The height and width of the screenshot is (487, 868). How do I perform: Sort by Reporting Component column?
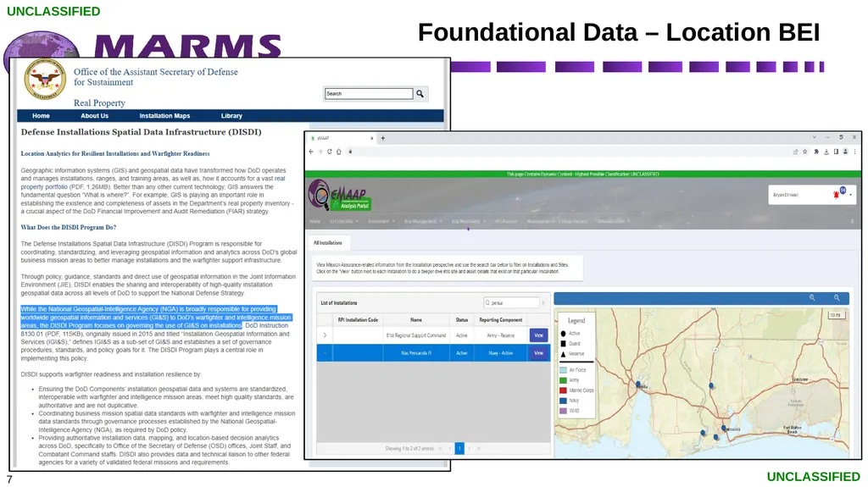coord(500,320)
